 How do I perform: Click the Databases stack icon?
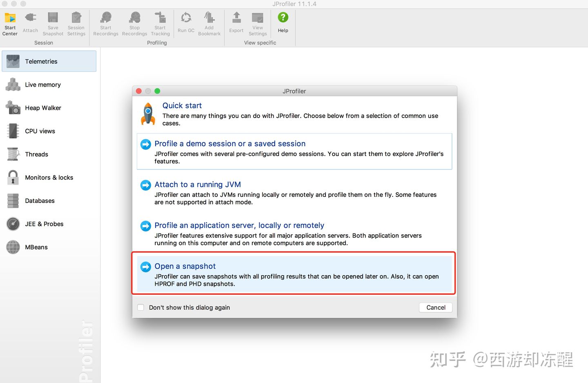pos(13,201)
